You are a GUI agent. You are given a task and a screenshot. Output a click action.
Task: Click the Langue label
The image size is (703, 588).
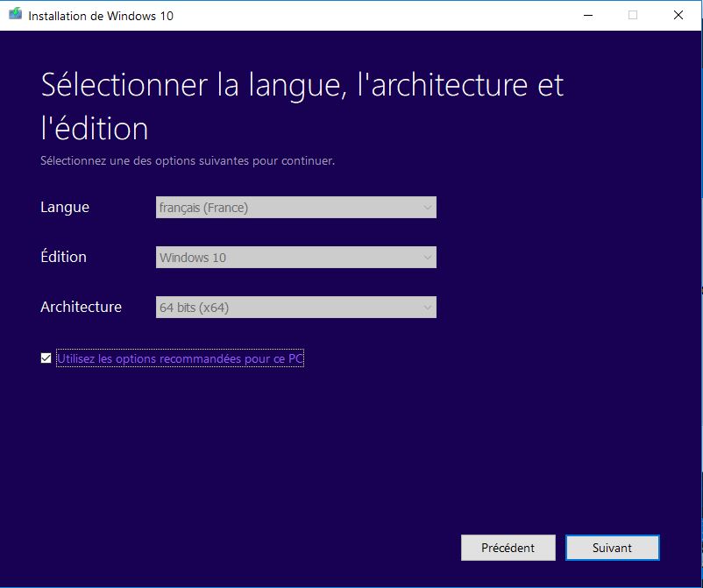pyautogui.click(x=65, y=208)
